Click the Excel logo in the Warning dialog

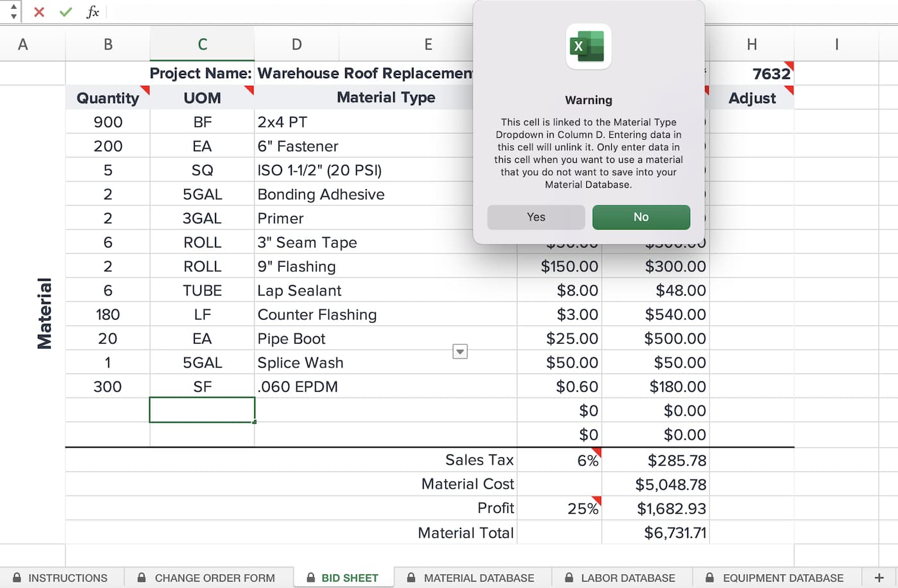[588, 46]
